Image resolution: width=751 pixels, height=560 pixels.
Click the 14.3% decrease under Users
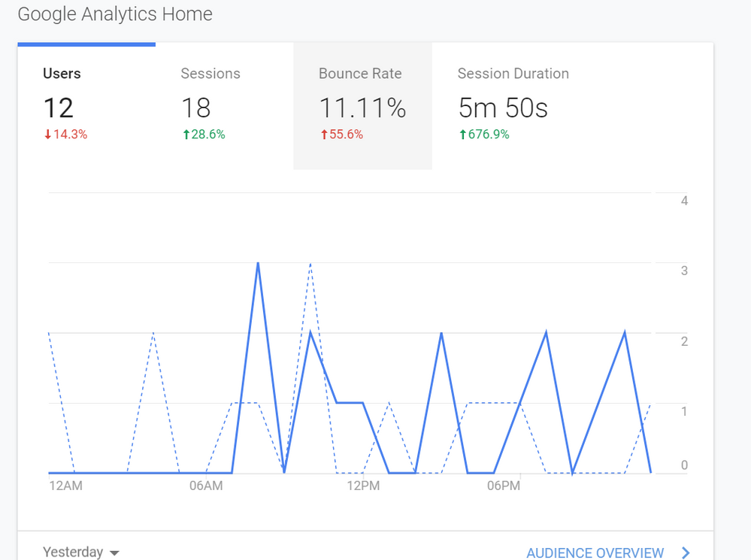point(65,134)
